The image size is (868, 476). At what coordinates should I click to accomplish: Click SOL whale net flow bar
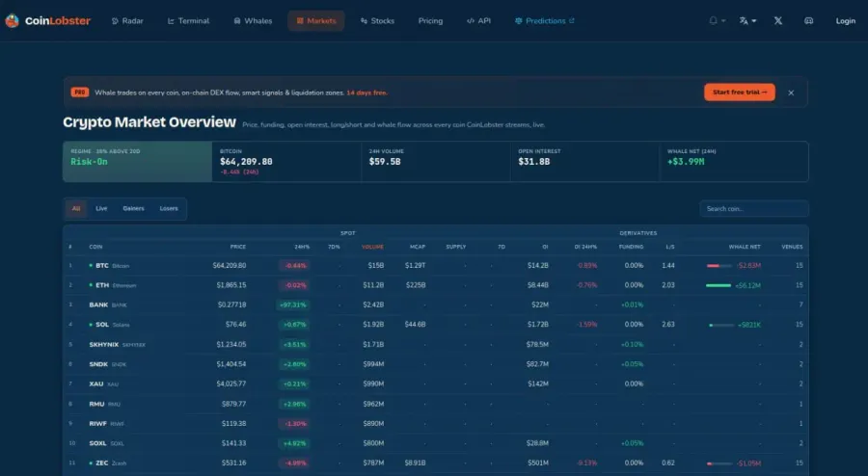[721, 325]
